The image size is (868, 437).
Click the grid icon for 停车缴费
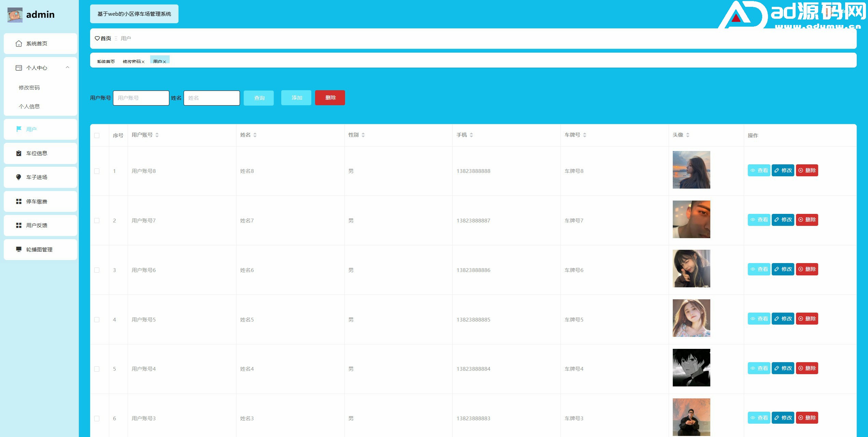pyautogui.click(x=19, y=202)
